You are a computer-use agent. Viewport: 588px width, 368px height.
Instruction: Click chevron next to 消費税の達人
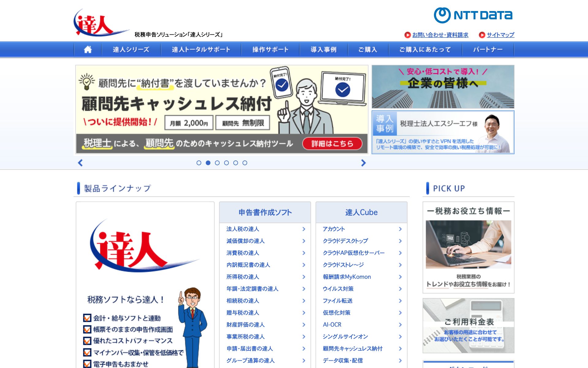(x=304, y=253)
